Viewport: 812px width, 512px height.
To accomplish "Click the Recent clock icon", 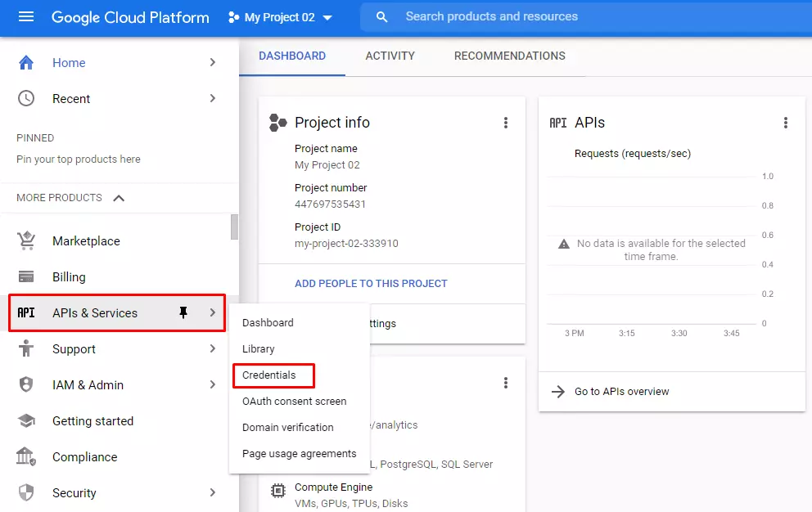I will pos(26,98).
